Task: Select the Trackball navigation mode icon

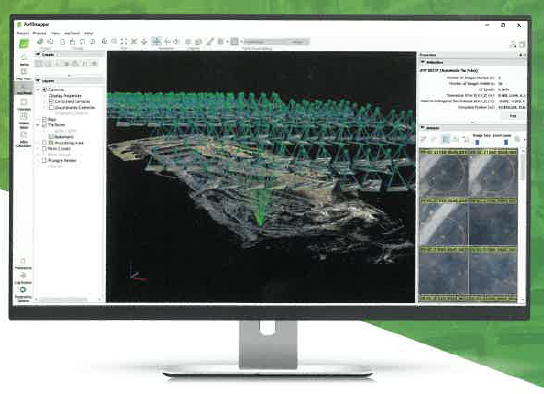Action: click(167, 42)
